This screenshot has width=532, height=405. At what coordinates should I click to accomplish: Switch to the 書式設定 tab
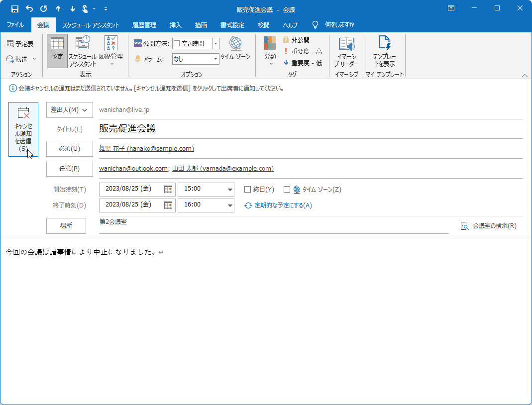[x=232, y=25]
